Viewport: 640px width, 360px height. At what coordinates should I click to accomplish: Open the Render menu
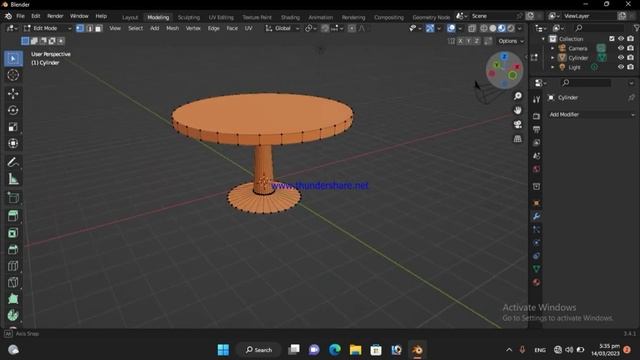pyautogui.click(x=55, y=16)
